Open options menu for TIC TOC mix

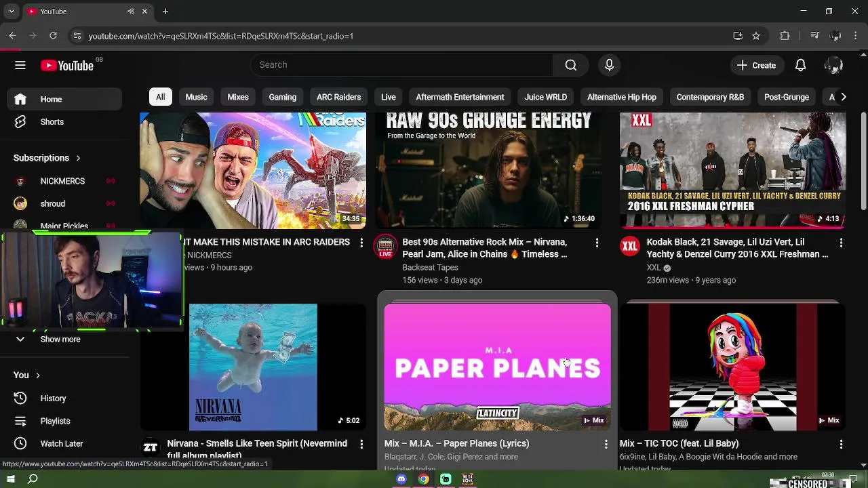click(841, 443)
